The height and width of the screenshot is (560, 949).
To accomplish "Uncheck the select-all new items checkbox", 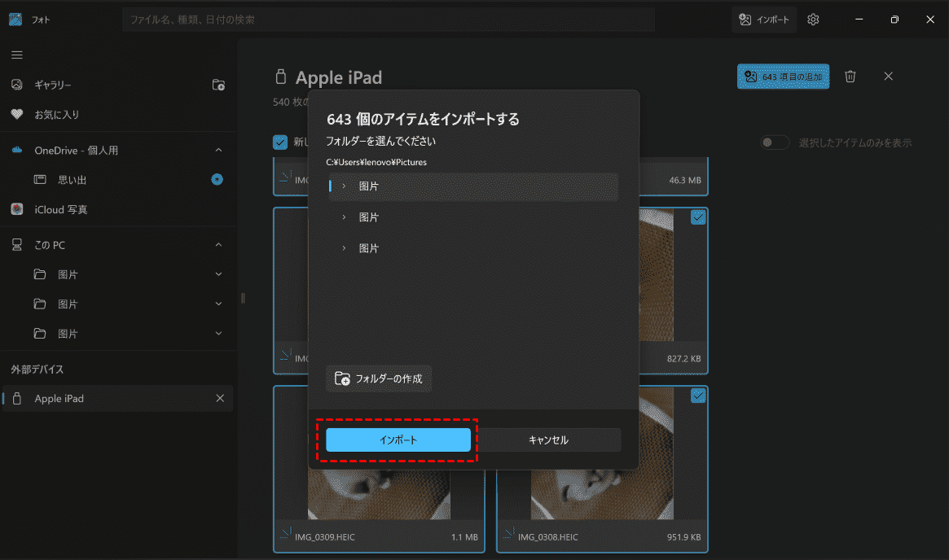I will (280, 142).
